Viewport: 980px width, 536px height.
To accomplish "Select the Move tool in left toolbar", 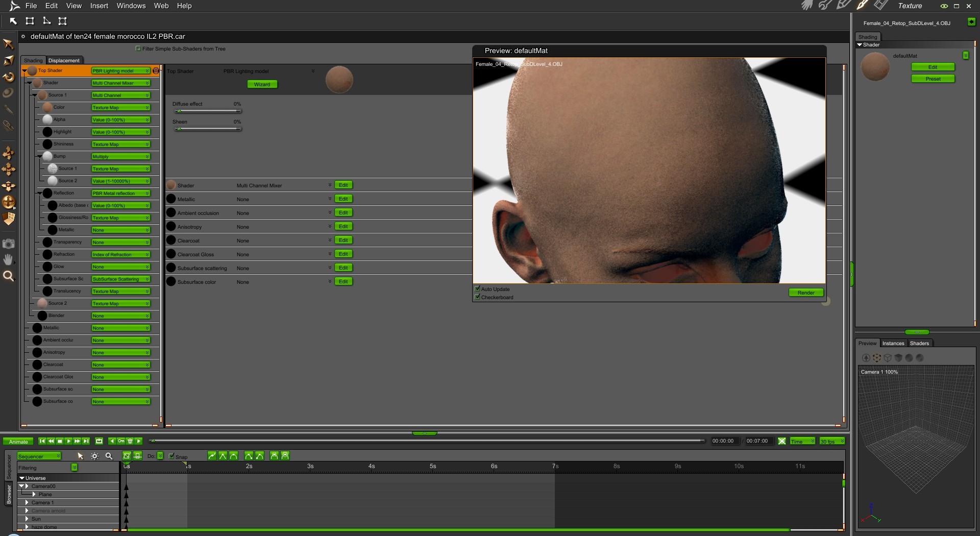I will [x=8, y=44].
